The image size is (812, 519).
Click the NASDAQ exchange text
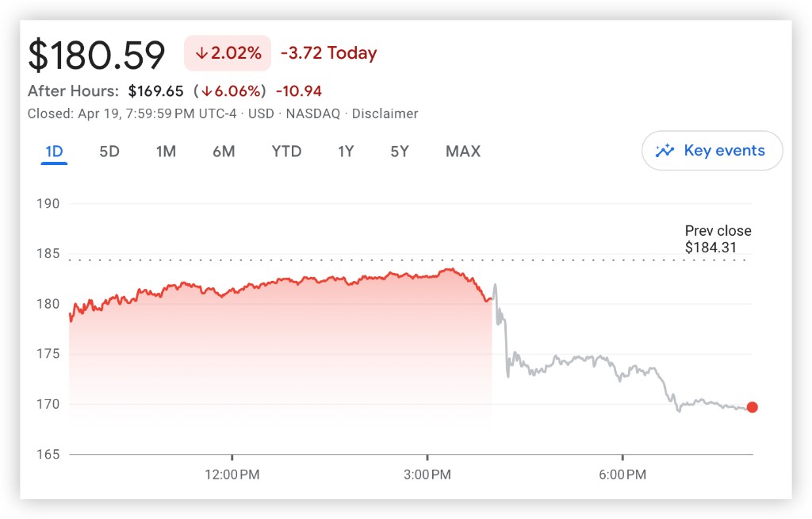coord(312,113)
